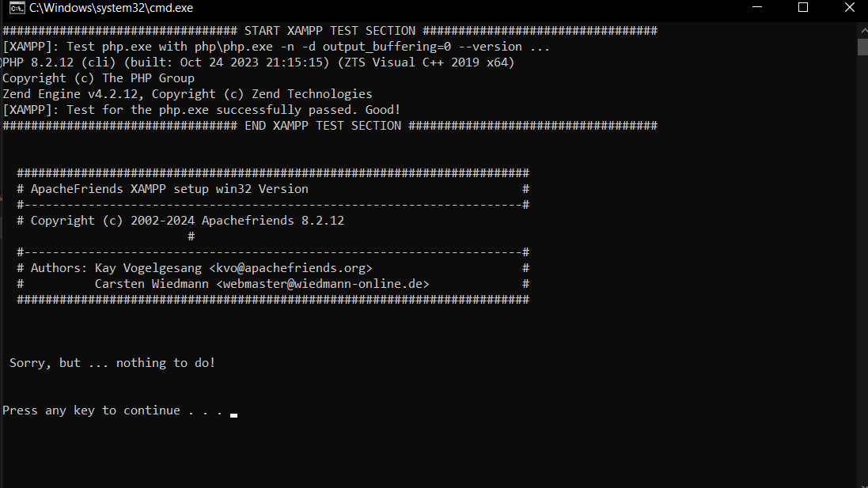Click the scrollbar up arrow
The height and width of the screenshot is (488, 868).
tap(863, 30)
